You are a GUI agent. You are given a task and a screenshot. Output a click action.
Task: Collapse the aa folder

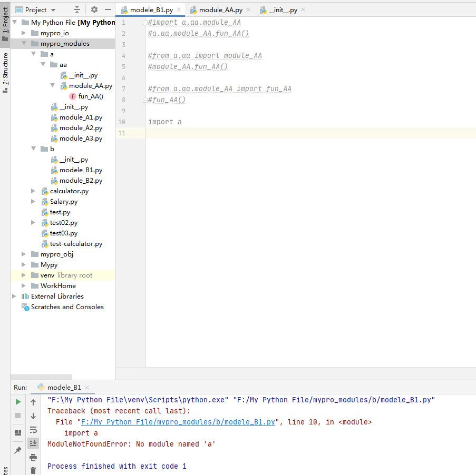pyautogui.click(x=43, y=64)
